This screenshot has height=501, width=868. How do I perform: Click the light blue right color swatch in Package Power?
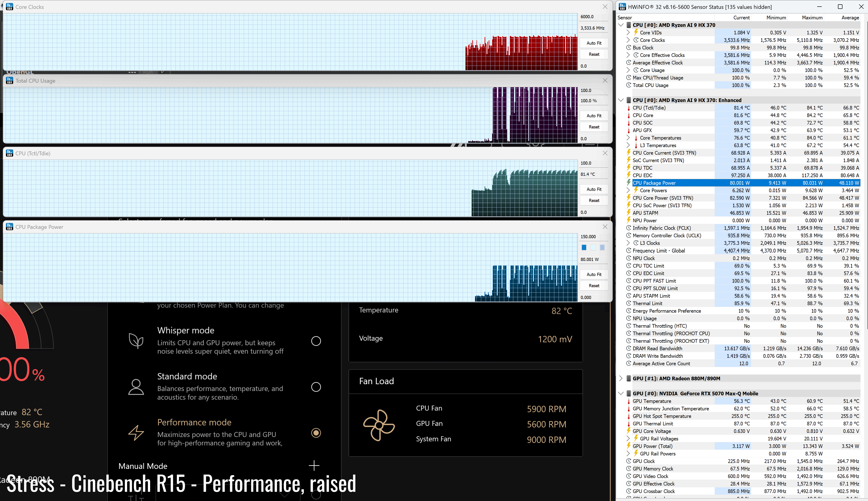pyautogui.click(x=602, y=247)
